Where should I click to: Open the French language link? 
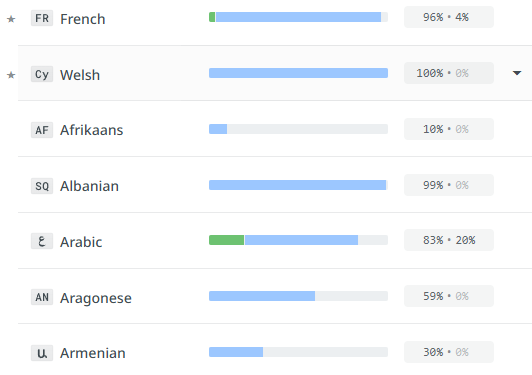coord(82,19)
